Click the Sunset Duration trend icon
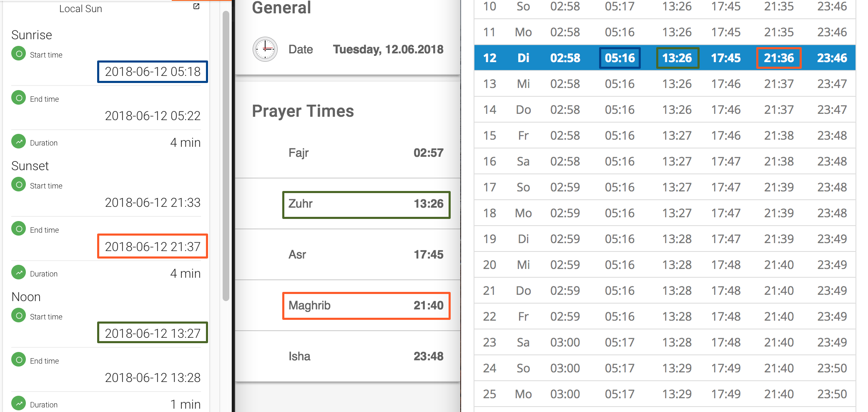Screen dimensions: 868x412 [18, 273]
